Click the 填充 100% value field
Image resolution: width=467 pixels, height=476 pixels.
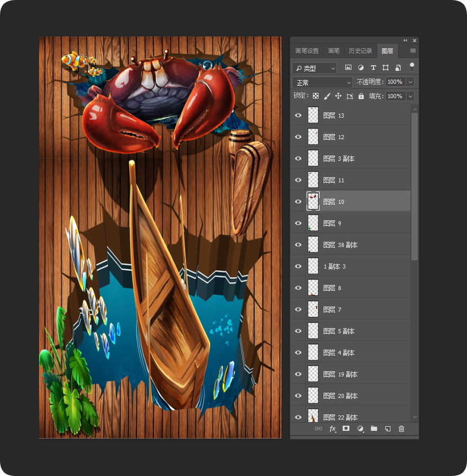[x=396, y=96]
